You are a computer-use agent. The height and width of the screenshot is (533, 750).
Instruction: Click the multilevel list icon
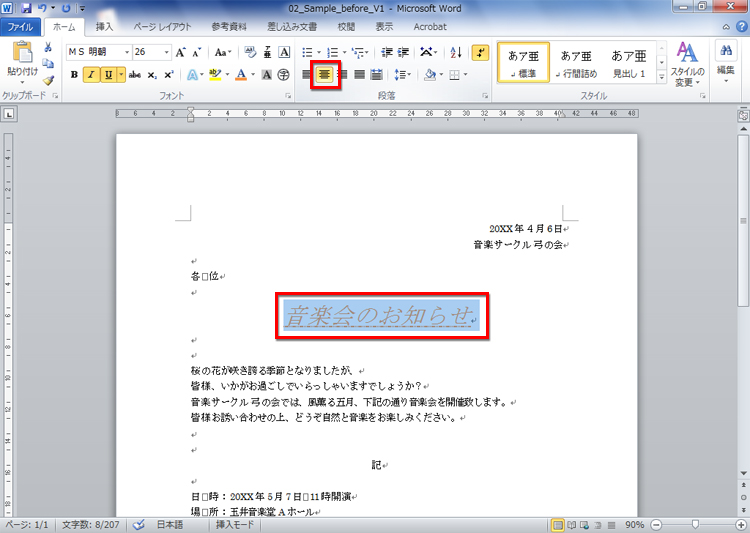click(x=358, y=52)
